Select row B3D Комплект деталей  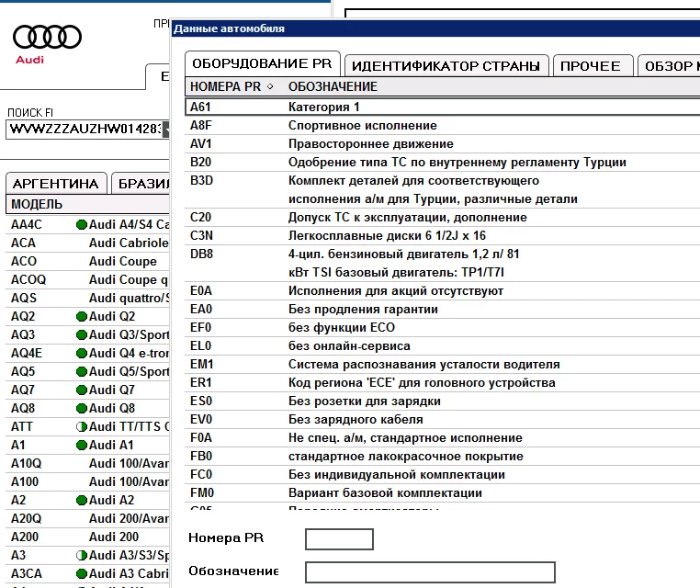click(443, 190)
